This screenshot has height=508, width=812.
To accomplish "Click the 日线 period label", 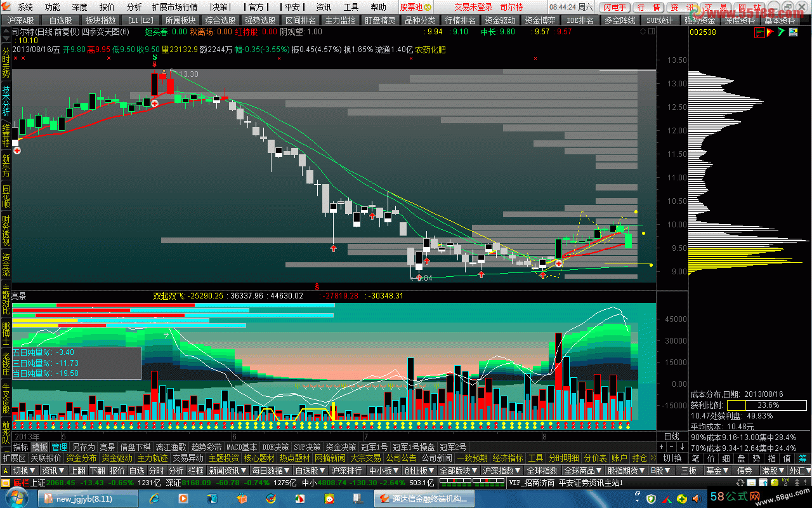I will [x=671, y=436].
